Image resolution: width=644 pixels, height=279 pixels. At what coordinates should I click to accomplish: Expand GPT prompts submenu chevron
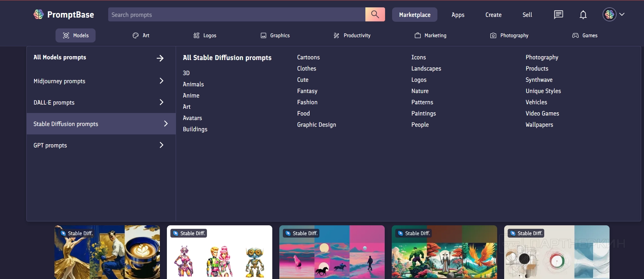coord(162,145)
